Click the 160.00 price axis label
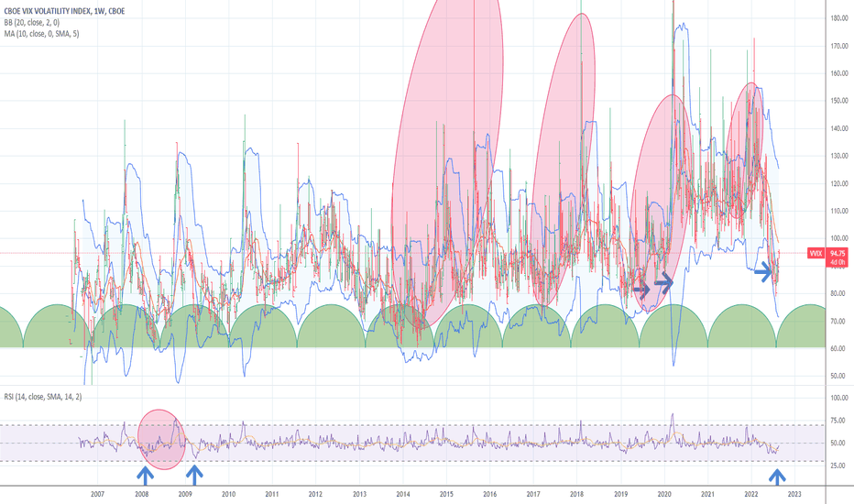This screenshot has height=504, width=854. [839, 73]
